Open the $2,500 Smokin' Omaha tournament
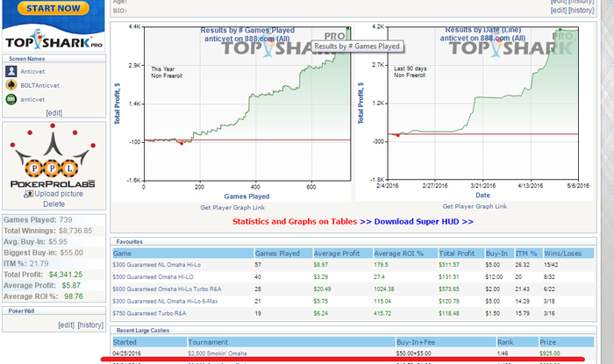 point(218,353)
